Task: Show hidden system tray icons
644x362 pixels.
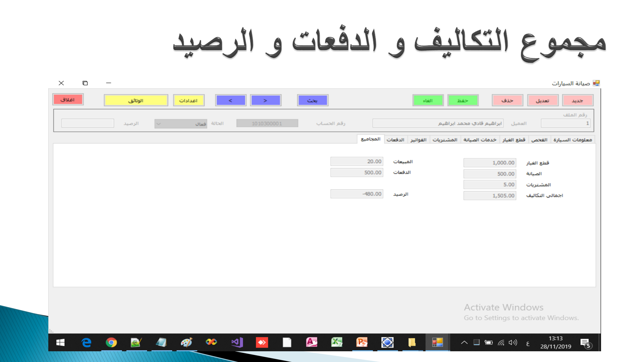Action: (x=464, y=342)
